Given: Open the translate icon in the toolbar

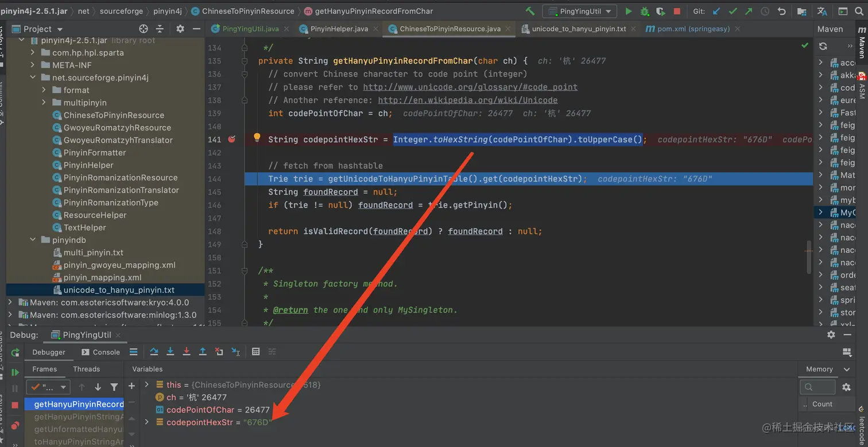Looking at the screenshot, I should click(x=822, y=11).
